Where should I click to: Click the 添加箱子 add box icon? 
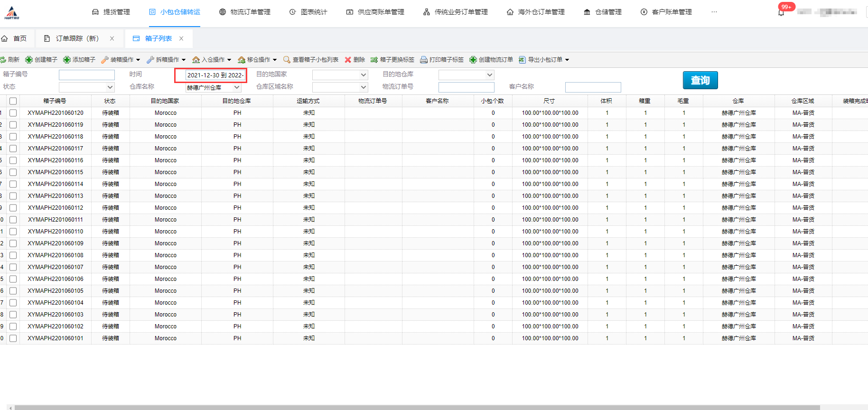click(67, 60)
